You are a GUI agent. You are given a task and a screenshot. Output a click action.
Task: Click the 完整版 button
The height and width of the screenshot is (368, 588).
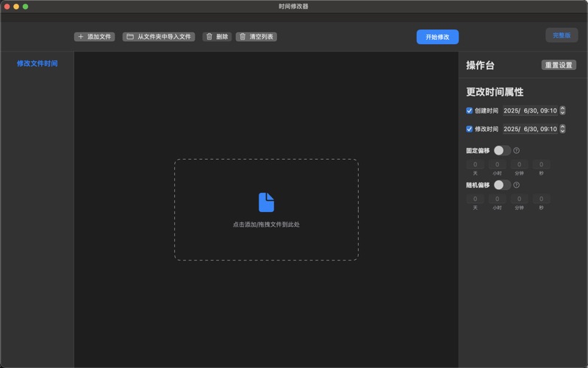pos(562,35)
